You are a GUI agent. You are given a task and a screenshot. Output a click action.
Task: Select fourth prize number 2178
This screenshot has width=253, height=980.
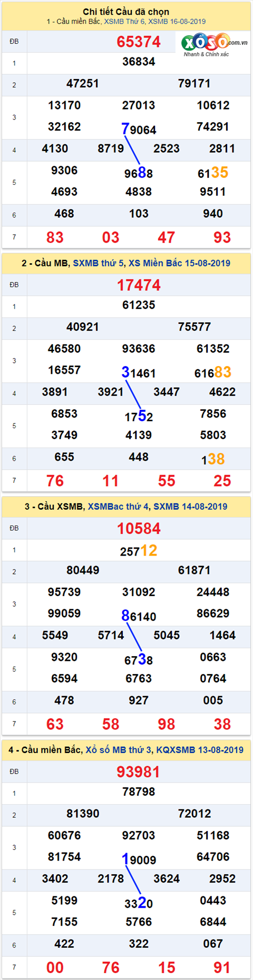point(111,878)
